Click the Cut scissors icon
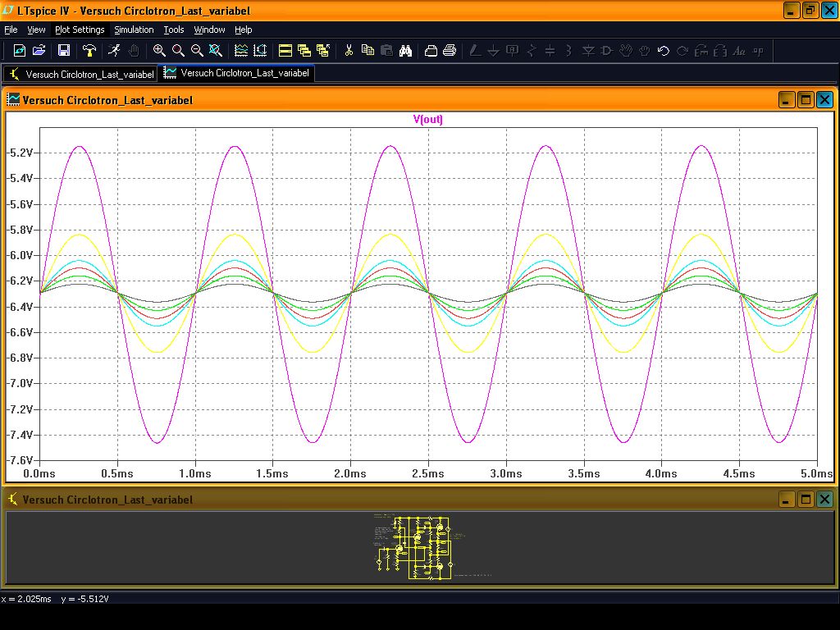Viewport: 840px width, 630px height. (x=349, y=51)
